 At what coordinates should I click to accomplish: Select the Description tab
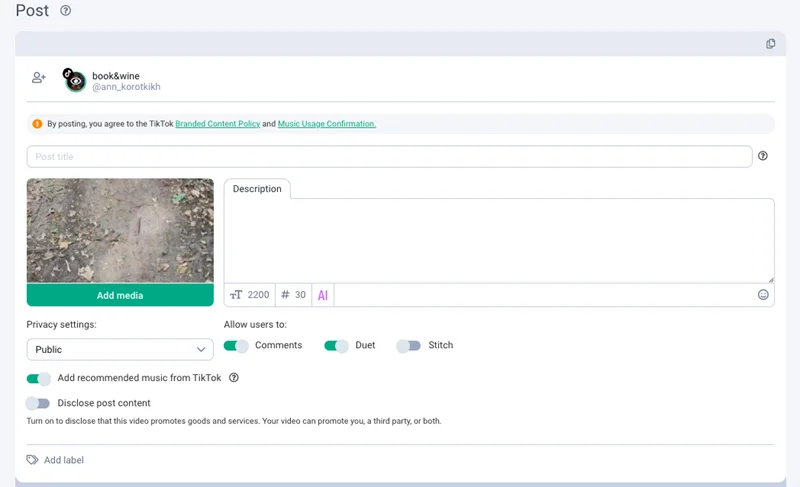point(257,188)
